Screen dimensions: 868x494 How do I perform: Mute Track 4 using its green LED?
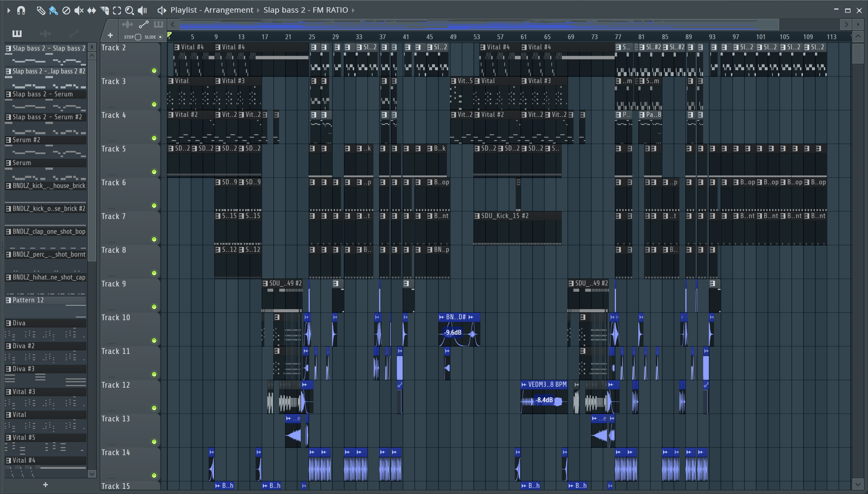pyautogui.click(x=154, y=138)
